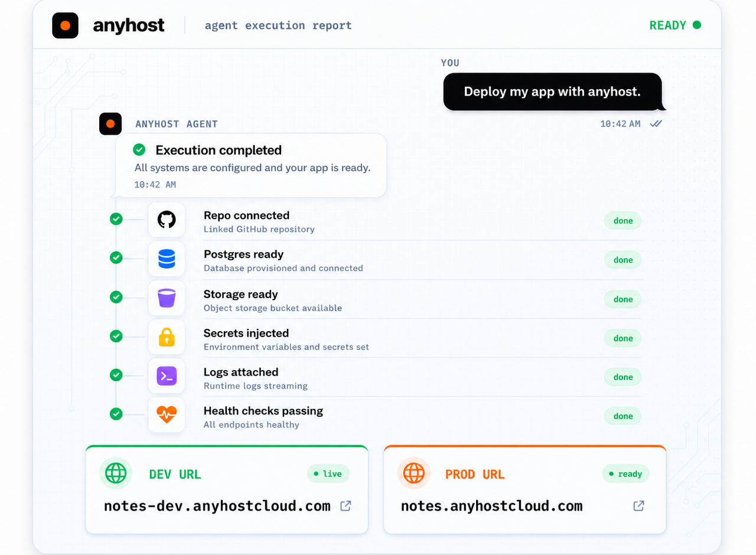Click the ready badge on PROD URL card

(x=626, y=474)
